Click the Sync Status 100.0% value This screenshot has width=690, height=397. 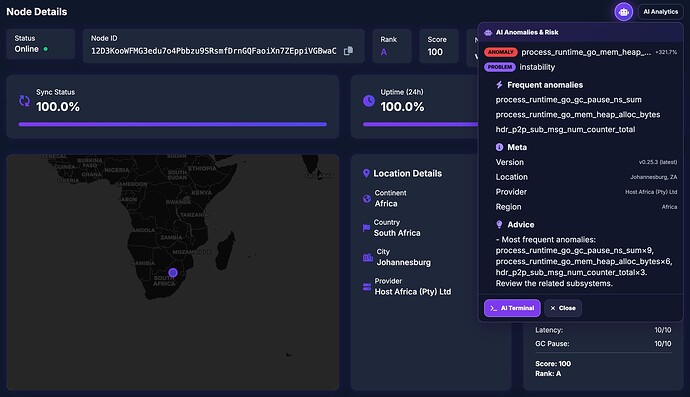[58, 107]
